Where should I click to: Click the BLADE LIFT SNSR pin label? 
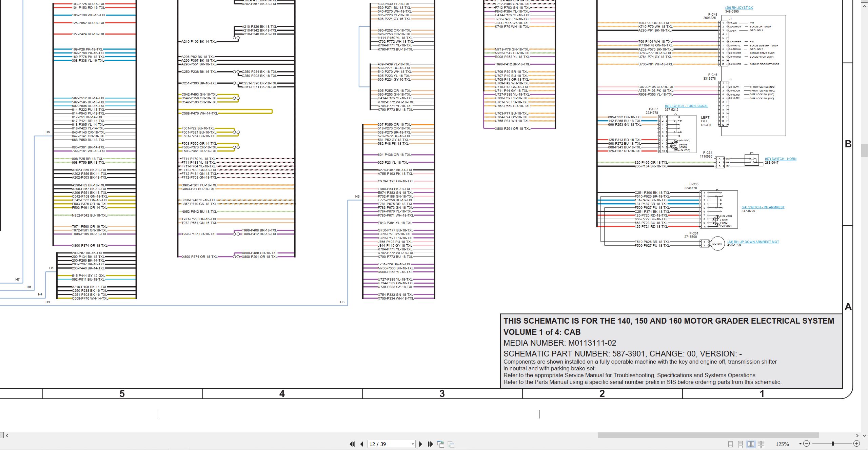pos(761,27)
